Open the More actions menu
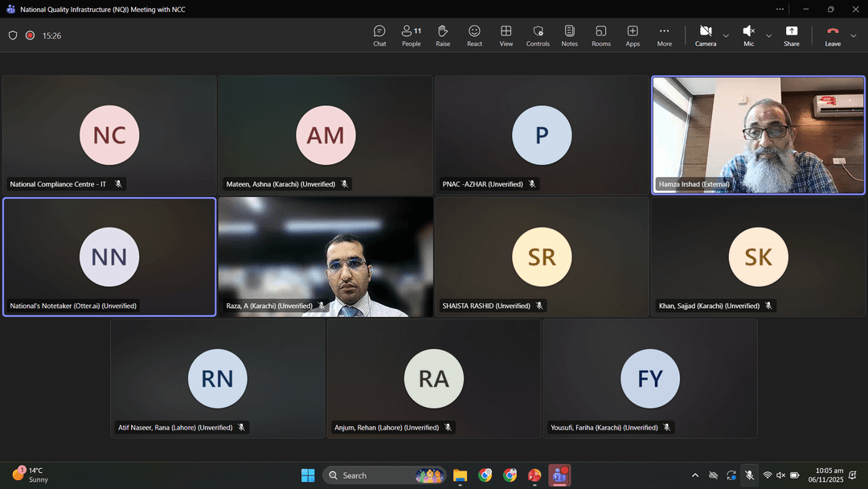The height and width of the screenshot is (489, 868). click(664, 35)
